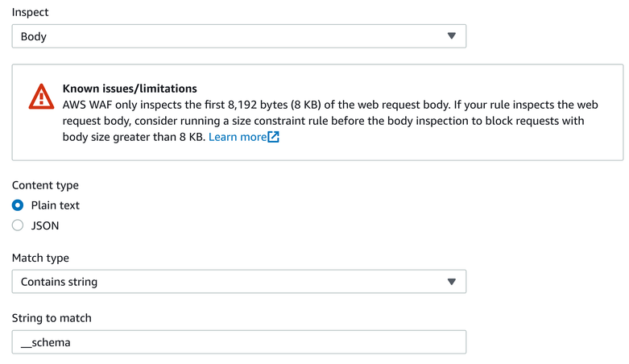Click the Known issues/limitations heading
This screenshot has height=364, width=629.
point(130,89)
